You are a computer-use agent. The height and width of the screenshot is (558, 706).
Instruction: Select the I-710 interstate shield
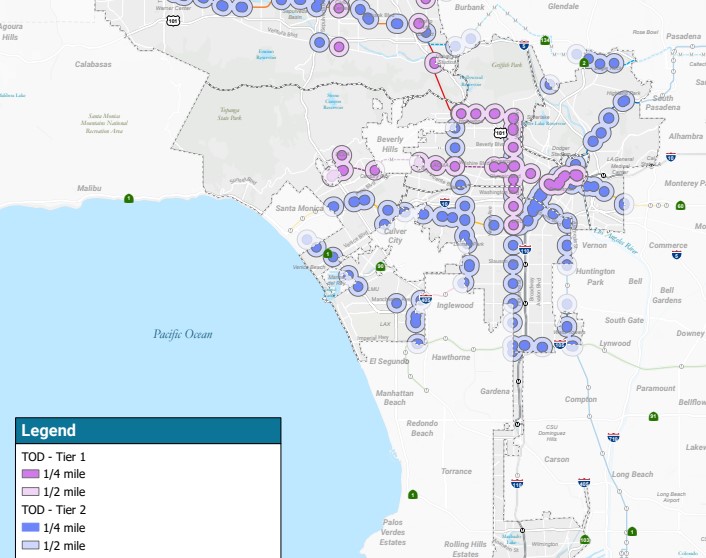pos(613,437)
